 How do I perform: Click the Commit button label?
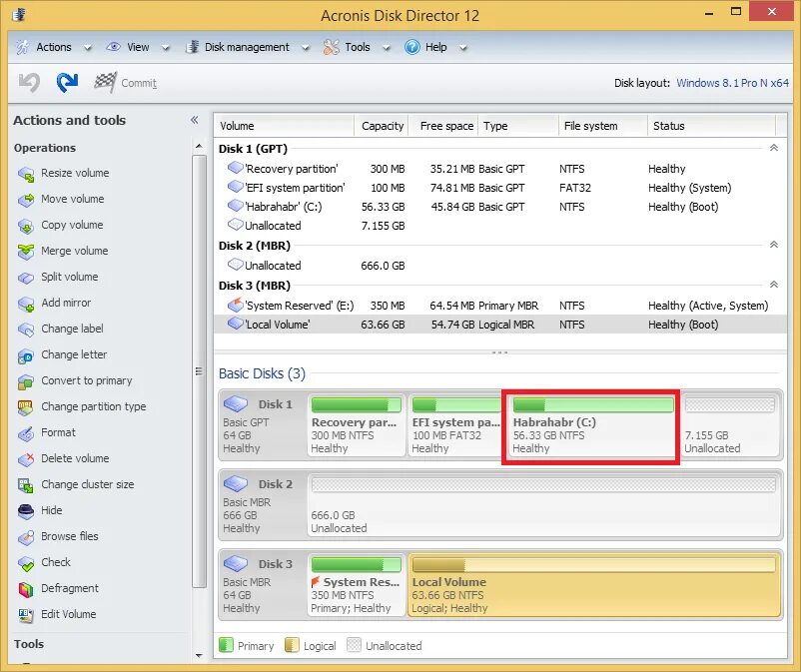coord(139,83)
